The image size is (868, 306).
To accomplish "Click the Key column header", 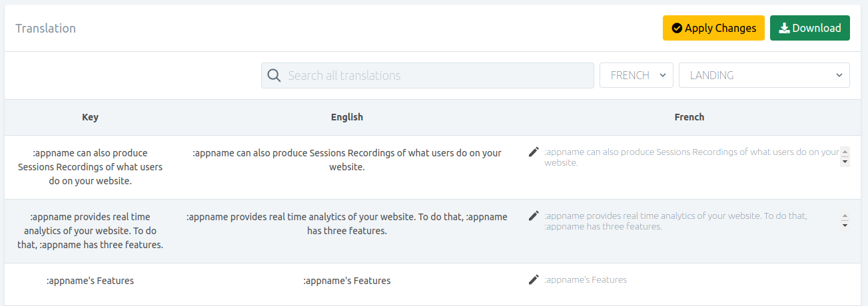I will pyautogui.click(x=90, y=117).
